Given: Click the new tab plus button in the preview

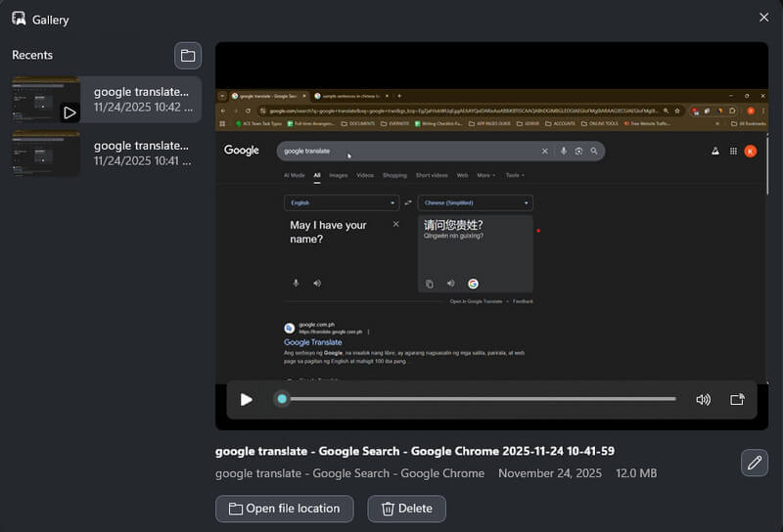Looking at the screenshot, I should coord(399,96).
